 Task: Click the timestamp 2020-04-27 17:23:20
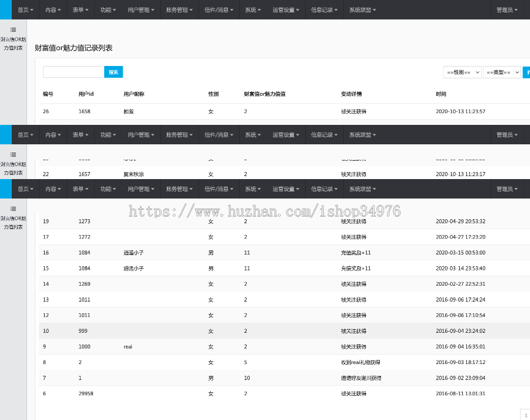[461, 237]
